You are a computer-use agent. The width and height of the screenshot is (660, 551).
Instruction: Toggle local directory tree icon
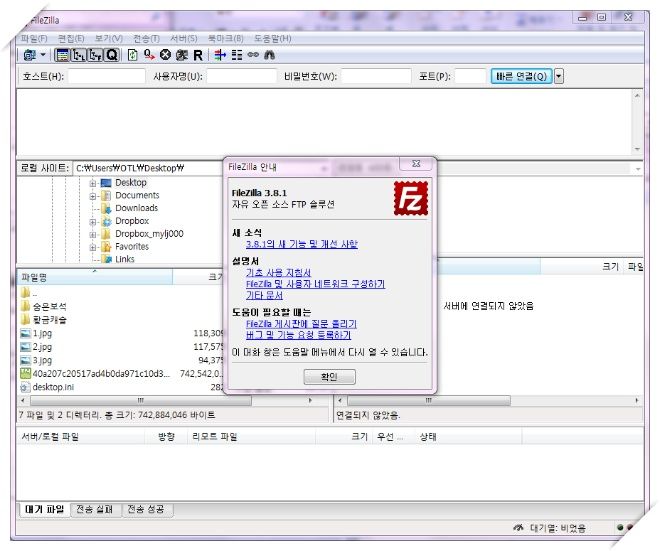click(79, 55)
